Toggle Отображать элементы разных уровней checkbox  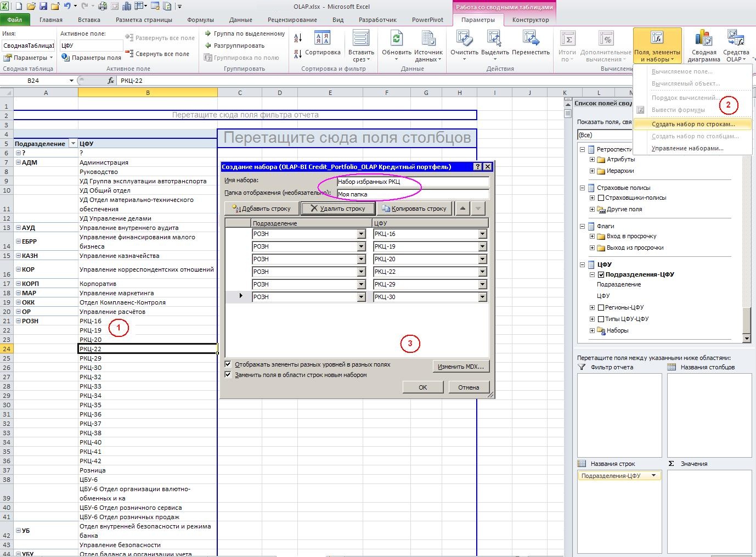228,364
